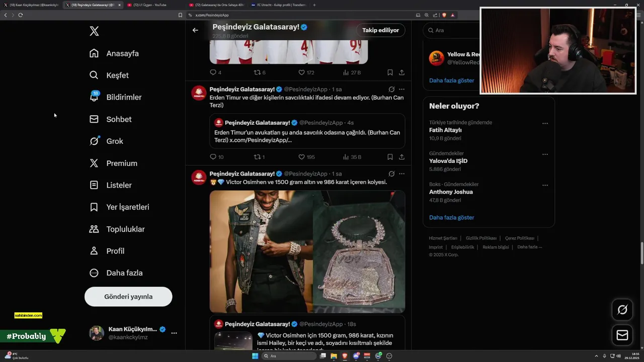Repost the post with 6 reposts
The width and height of the screenshot is (644, 362).
(x=260, y=72)
